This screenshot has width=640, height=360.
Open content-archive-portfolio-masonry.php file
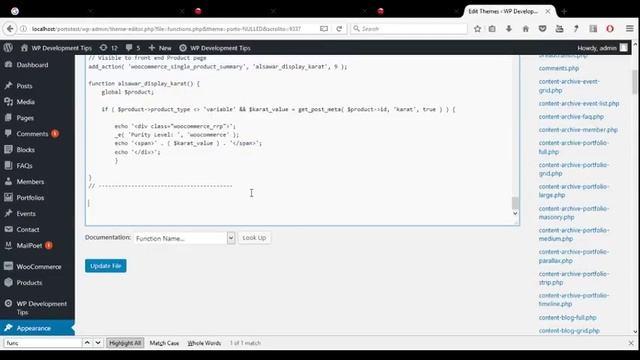573,213
